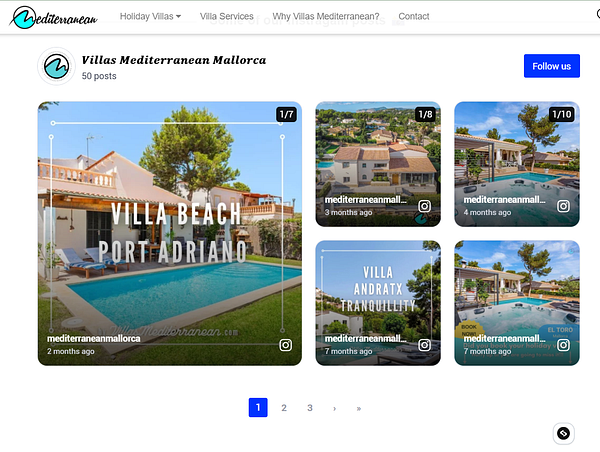The width and height of the screenshot is (600, 452).
Task: Open the Villas Mediterranean Mallorca profile title
Action: pyautogui.click(x=174, y=60)
